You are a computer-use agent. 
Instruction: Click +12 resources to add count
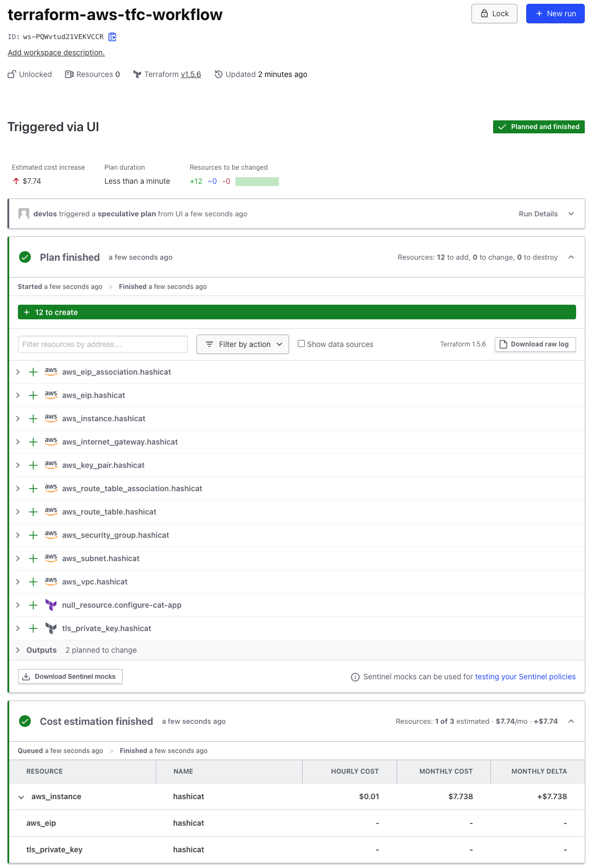pos(196,181)
